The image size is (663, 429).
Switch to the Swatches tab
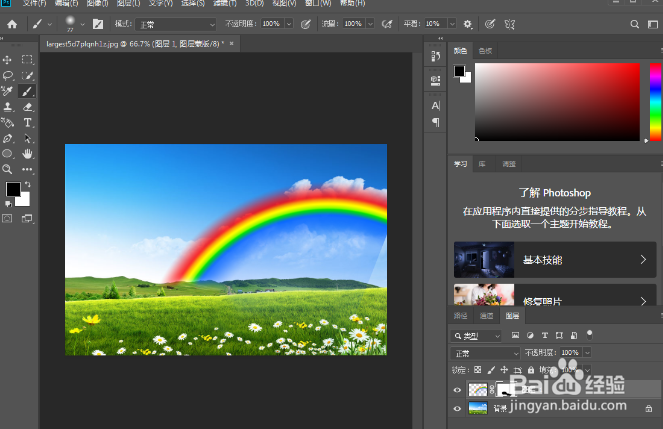pos(485,51)
